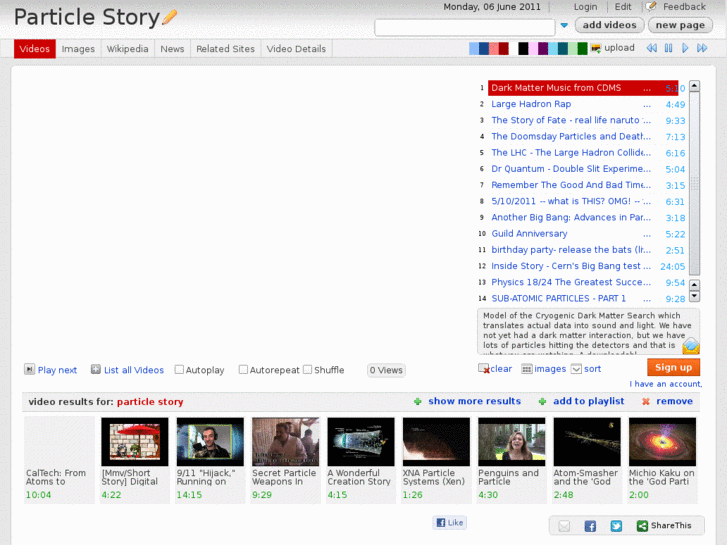Click the new page button

click(680, 25)
